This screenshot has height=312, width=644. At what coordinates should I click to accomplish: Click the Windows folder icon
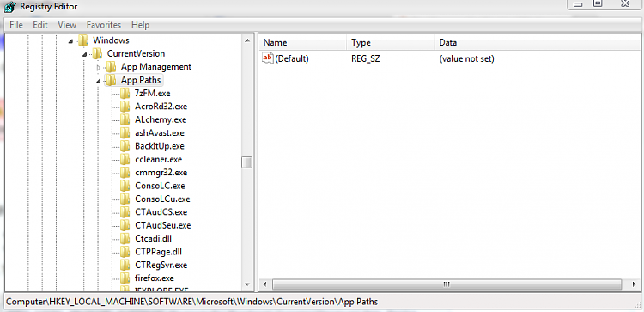coord(83,40)
